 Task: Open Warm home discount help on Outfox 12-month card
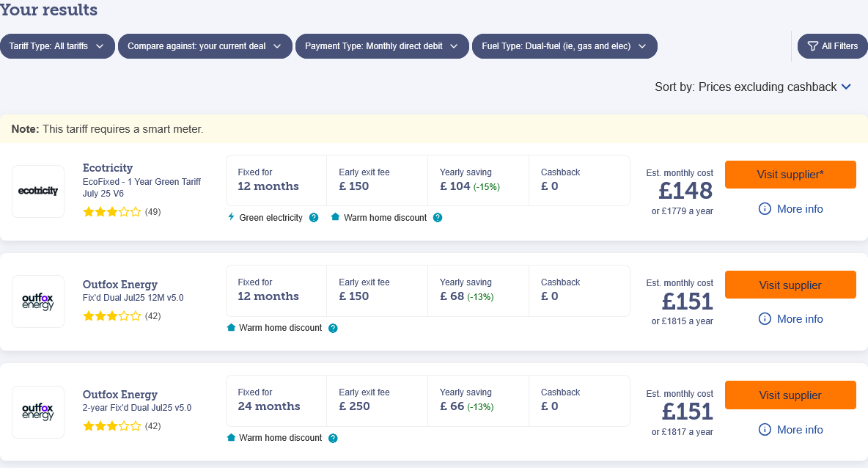tap(333, 328)
